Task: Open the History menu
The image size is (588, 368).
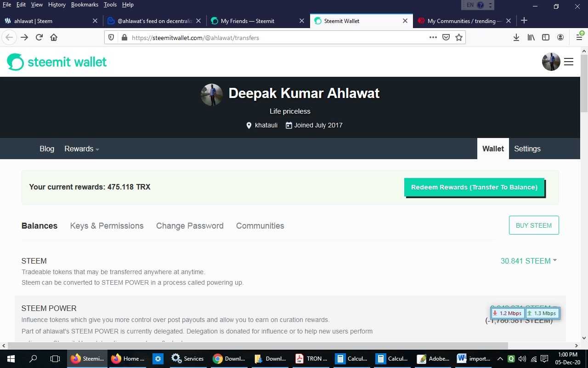Action: pos(57,5)
